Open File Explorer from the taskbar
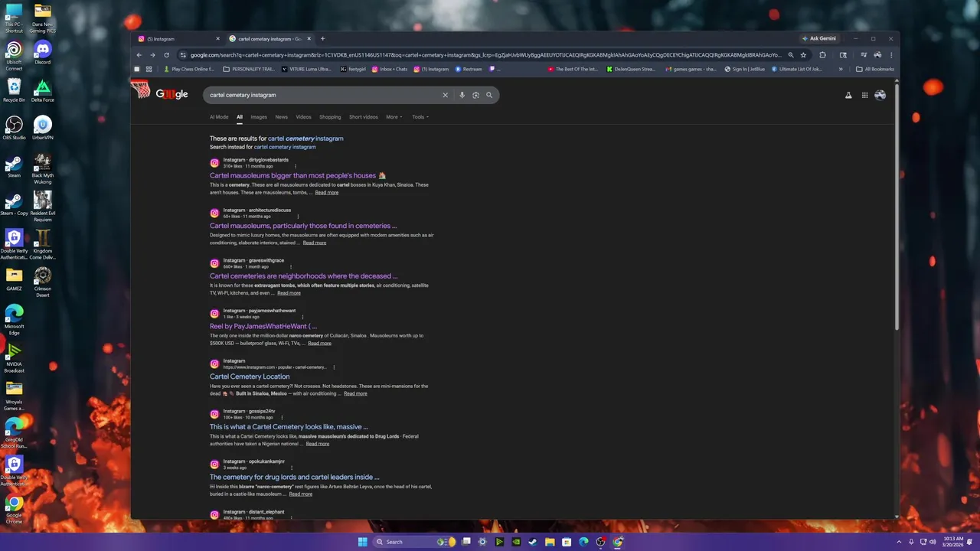Screen dimensions: 980x551 550,542
